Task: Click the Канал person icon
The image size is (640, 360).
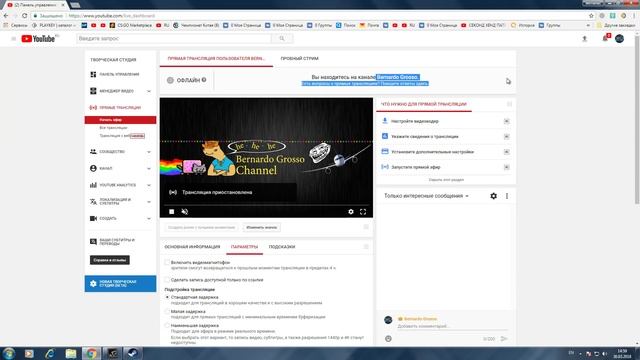Action: click(x=93, y=168)
